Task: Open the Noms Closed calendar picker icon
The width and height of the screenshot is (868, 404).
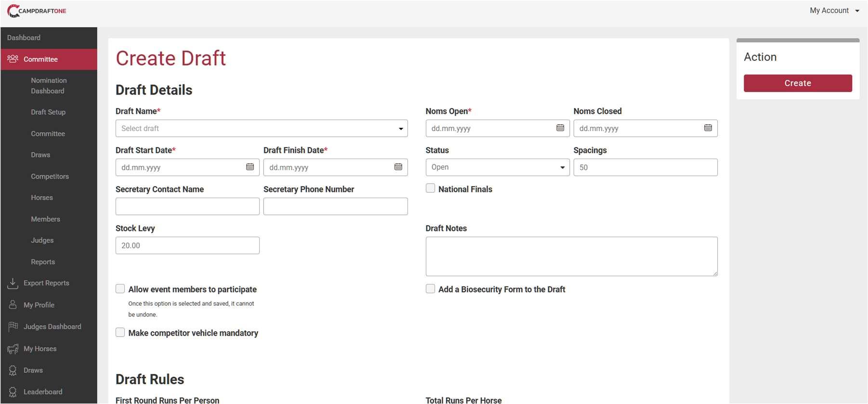Action: point(708,128)
